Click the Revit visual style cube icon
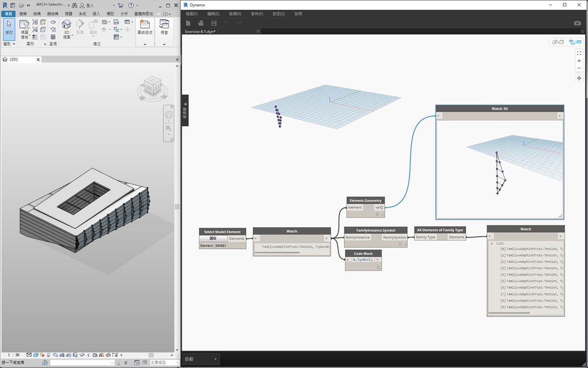This screenshot has height=368, width=588. [x=36, y=355]
